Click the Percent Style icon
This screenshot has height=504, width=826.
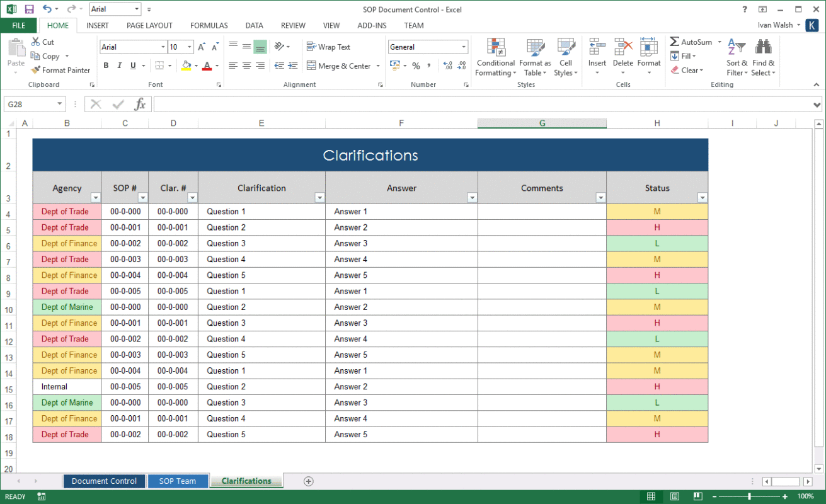416,66
